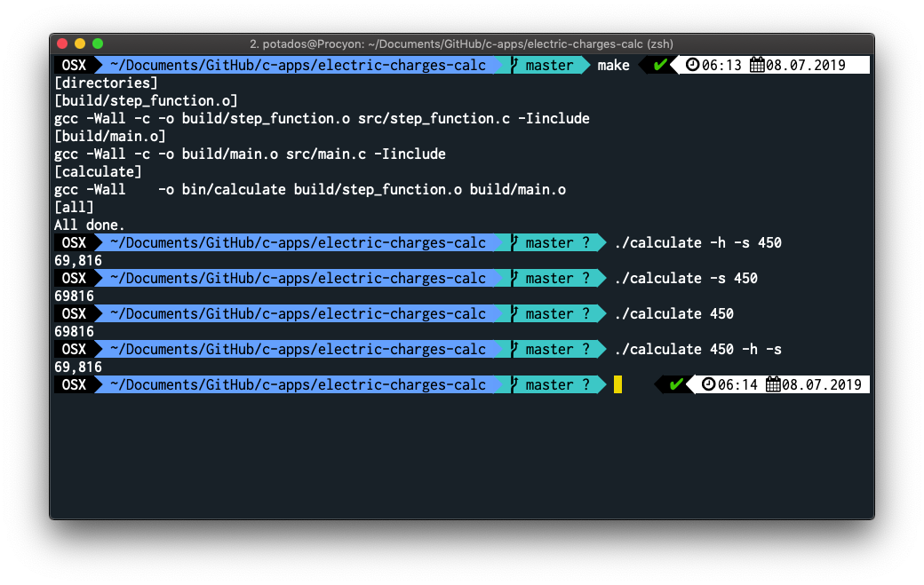Minimize the terminal with the yellow button
Screen dimensions: 924x585
[x=80, y=43]
